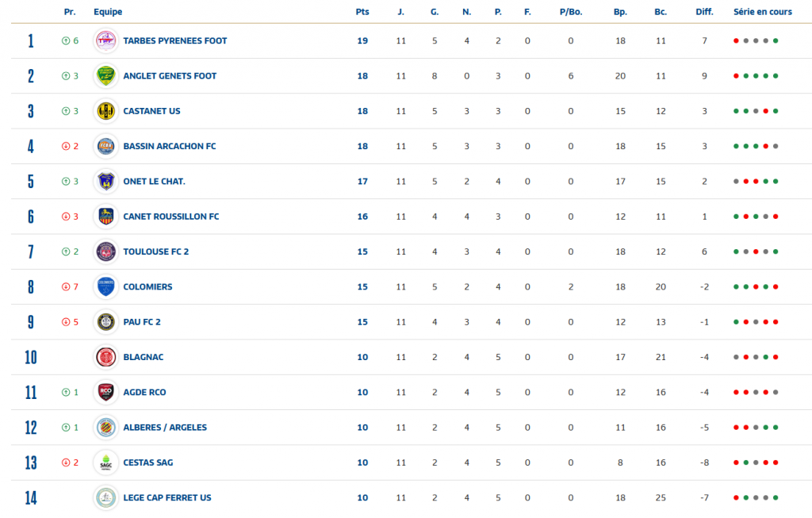Click the red down-arrow beside Colomiers rank
812x518 pixels.
click(x=66, y=287)
